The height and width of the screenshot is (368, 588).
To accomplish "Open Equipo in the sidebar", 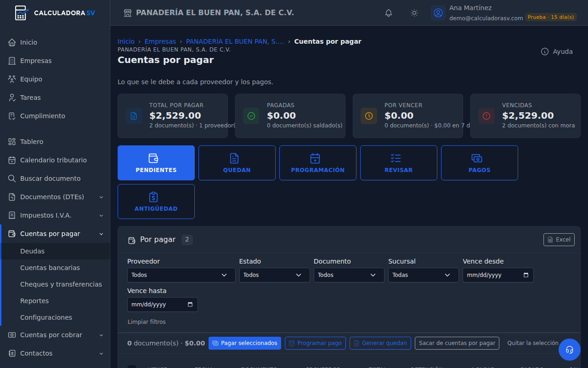I will pyautogui.click(x=55, y=79).
